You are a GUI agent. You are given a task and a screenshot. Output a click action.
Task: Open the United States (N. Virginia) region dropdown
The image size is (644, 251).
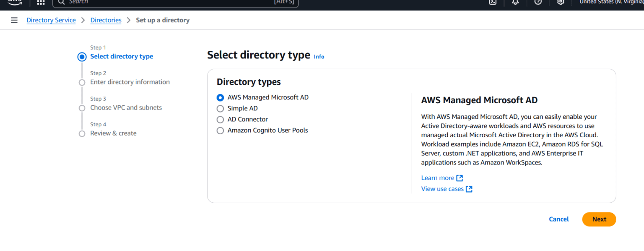pos(610,2)
